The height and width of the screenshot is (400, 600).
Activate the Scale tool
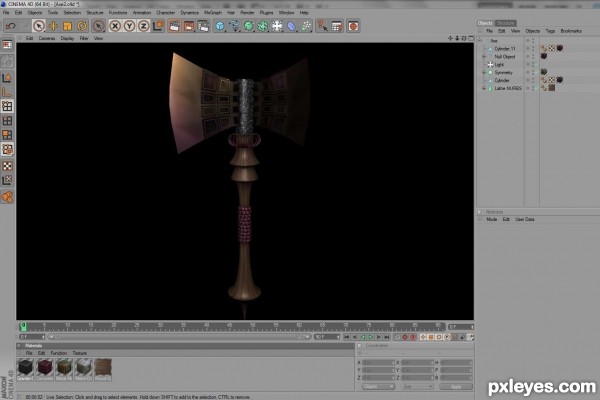click(67, 26)
